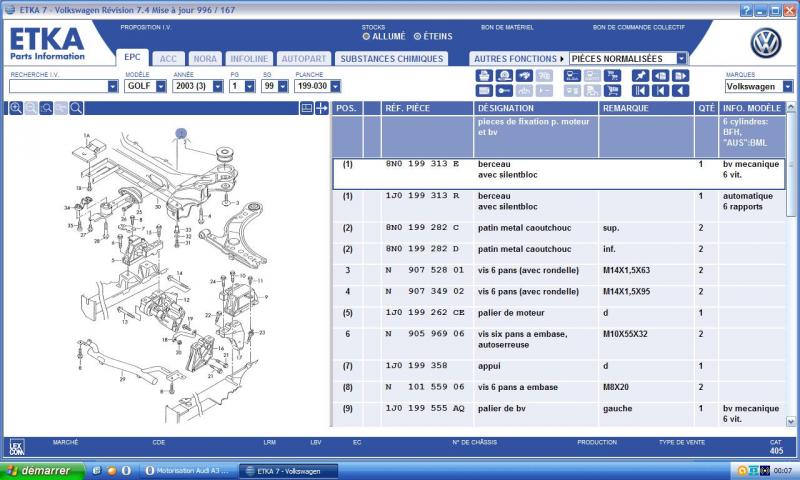Go back with the plain left triangle arrow
The image size is (800, 480).
[x=680, y=91]
